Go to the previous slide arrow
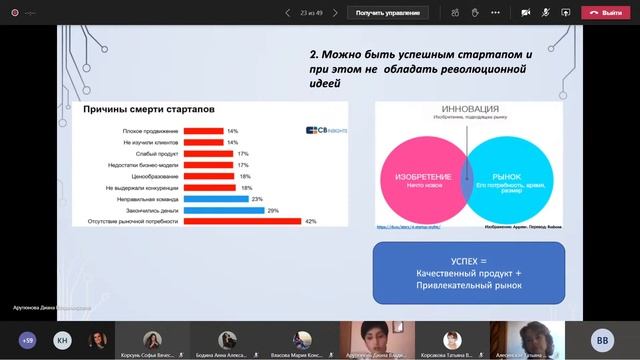640x360 pixels. tap(288, 13)
